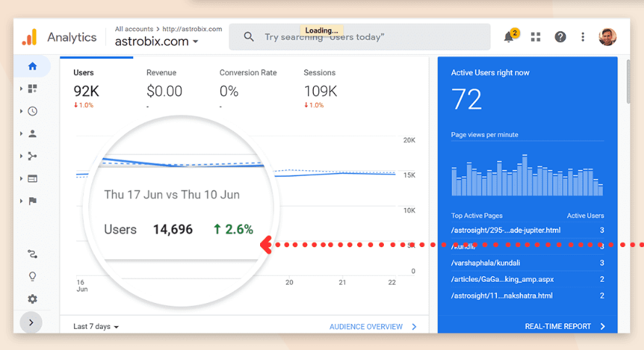Expand the sidebar with arrow button
The image size is (644, 350).
coord(31,322)
